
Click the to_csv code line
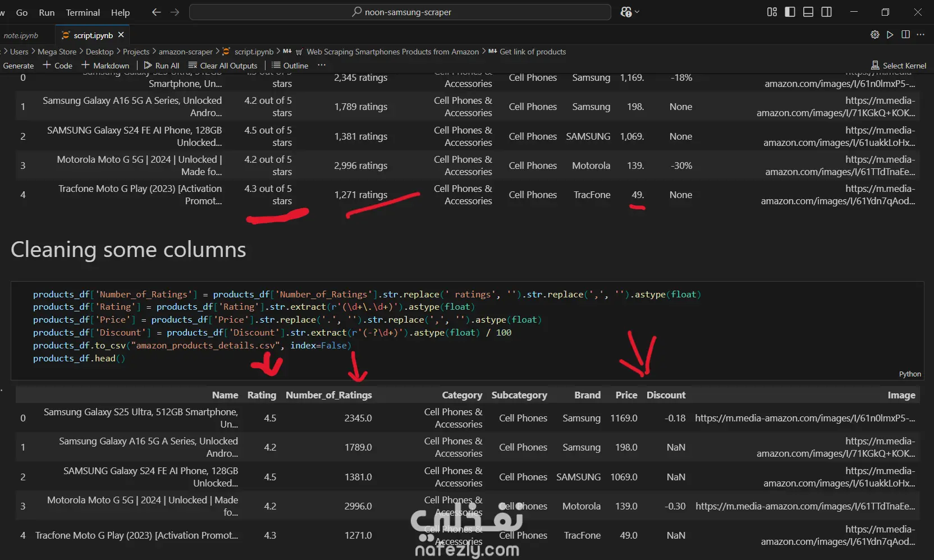click(x=192, y=345)
